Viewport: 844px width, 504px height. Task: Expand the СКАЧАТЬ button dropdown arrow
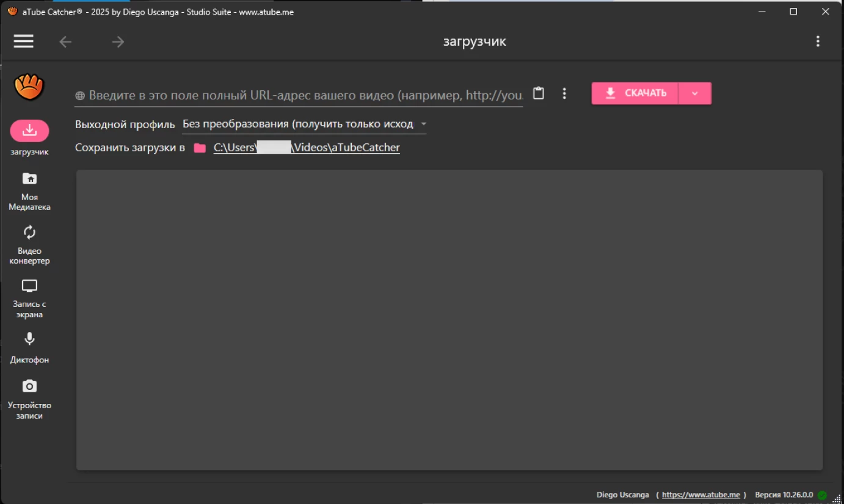point(695,93)
